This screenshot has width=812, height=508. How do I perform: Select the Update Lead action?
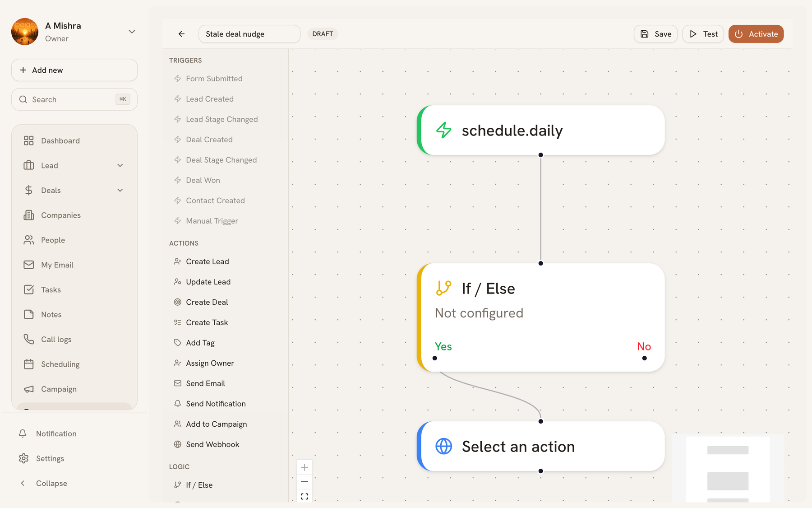click(x=226, y=282)
